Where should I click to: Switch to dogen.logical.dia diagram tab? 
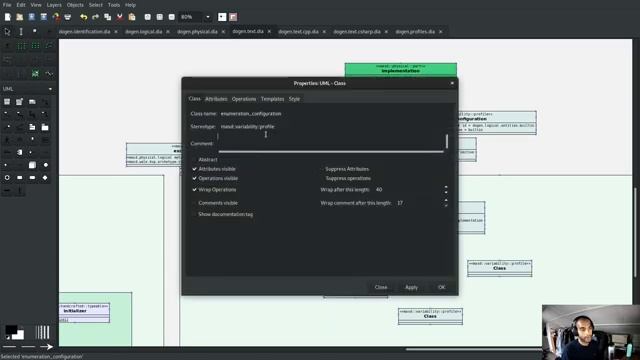144,31
